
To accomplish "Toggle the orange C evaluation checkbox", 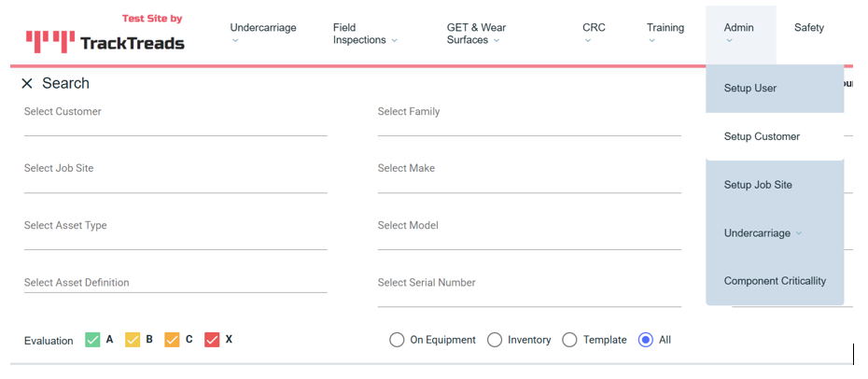I will [172, 340].
